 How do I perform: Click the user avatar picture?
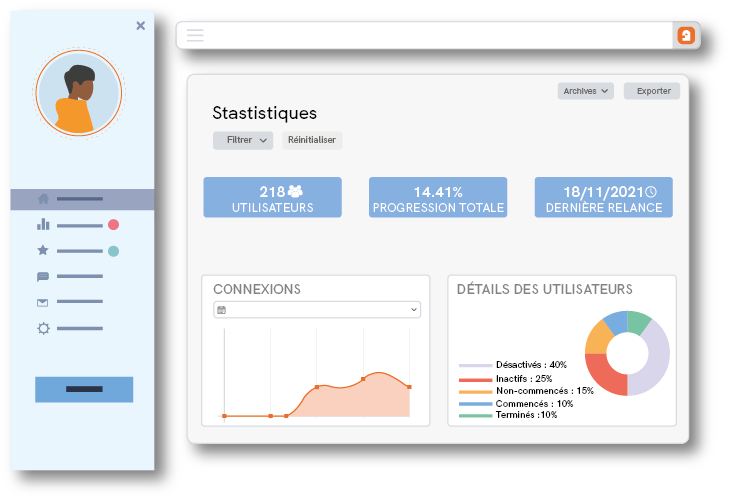coord(79,93)
